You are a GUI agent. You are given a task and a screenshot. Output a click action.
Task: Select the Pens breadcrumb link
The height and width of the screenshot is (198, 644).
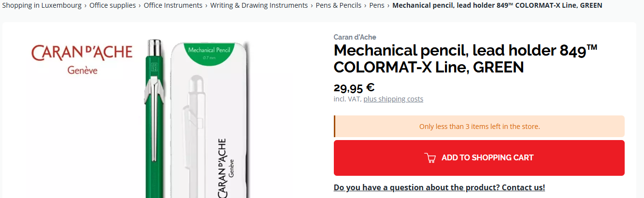(377, 5)
